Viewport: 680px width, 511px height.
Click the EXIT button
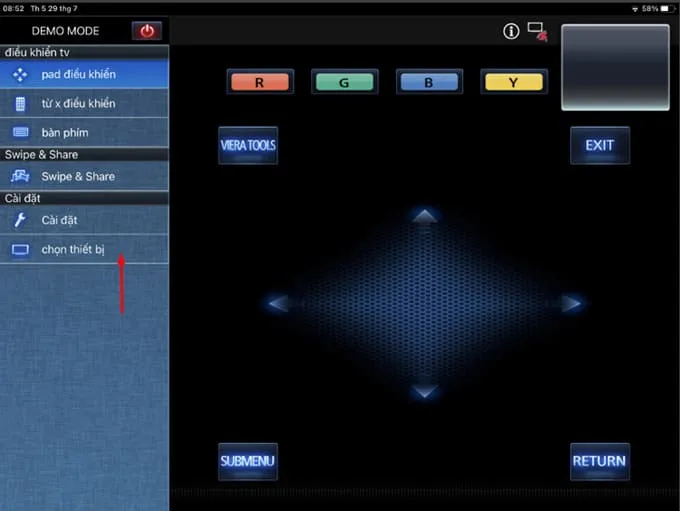(x=600, y=145)
